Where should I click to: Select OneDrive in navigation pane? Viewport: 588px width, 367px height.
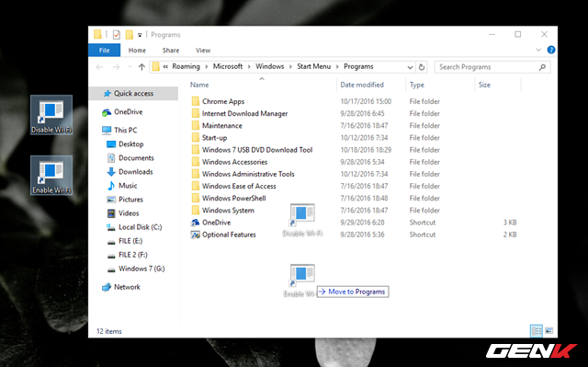click(128, 112)
